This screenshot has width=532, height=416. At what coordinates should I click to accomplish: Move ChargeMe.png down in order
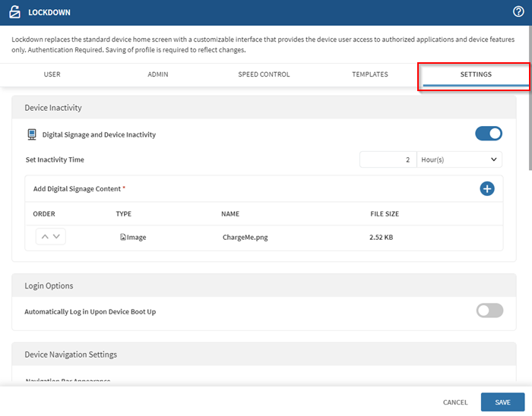click(57, 237)
